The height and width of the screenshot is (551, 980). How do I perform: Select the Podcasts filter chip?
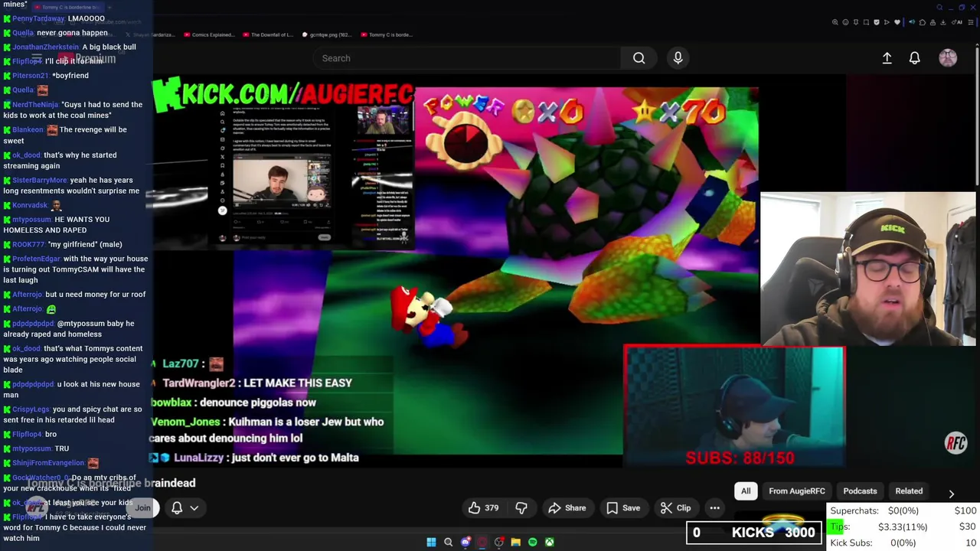[860, 491]
